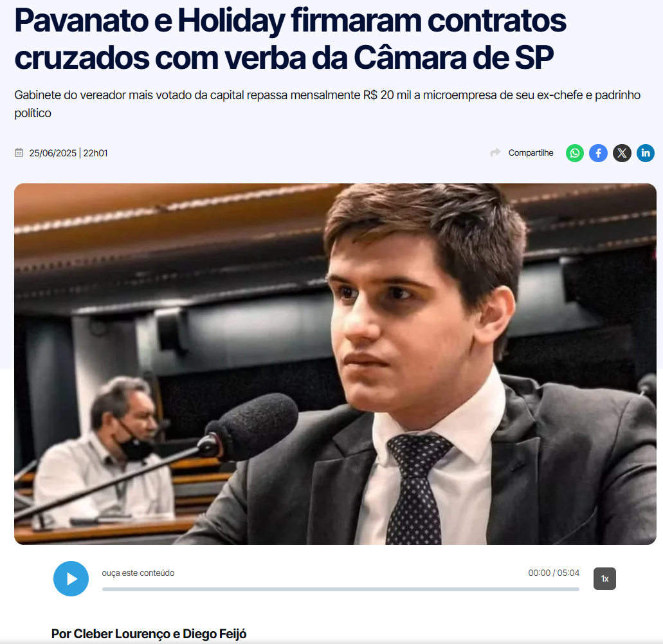This screenshot has width=663, height=644.
Task: Share the article on X
Action: [622, 153]
